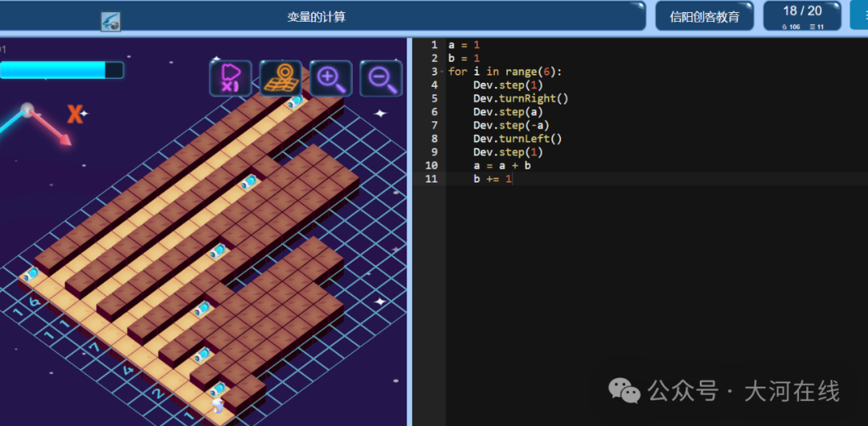The image size is (868, 426).
Task: Click the 'Dev.turnLeft()' line
Action: click(x=518, y=138)
